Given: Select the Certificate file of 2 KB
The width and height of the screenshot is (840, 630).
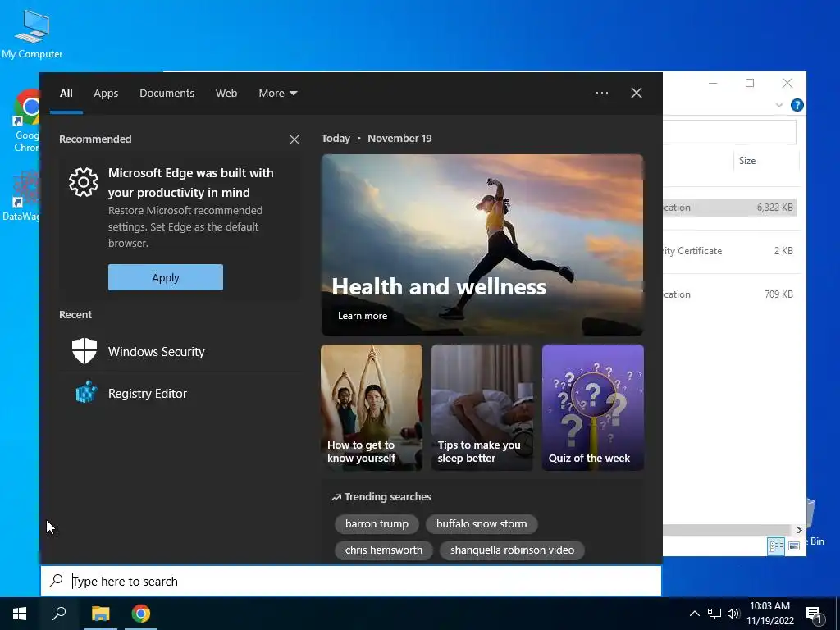Looking at the screenshot, I should (x=729, y=251).
